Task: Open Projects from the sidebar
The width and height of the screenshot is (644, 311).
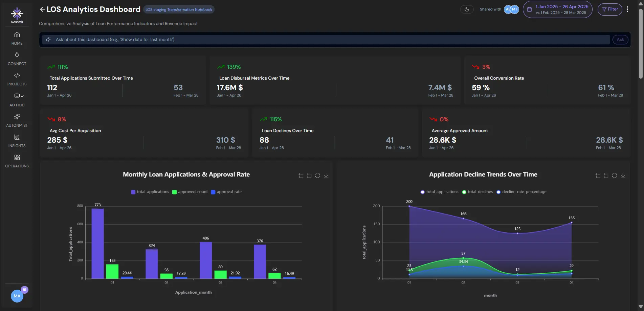Action: point(17,79)
